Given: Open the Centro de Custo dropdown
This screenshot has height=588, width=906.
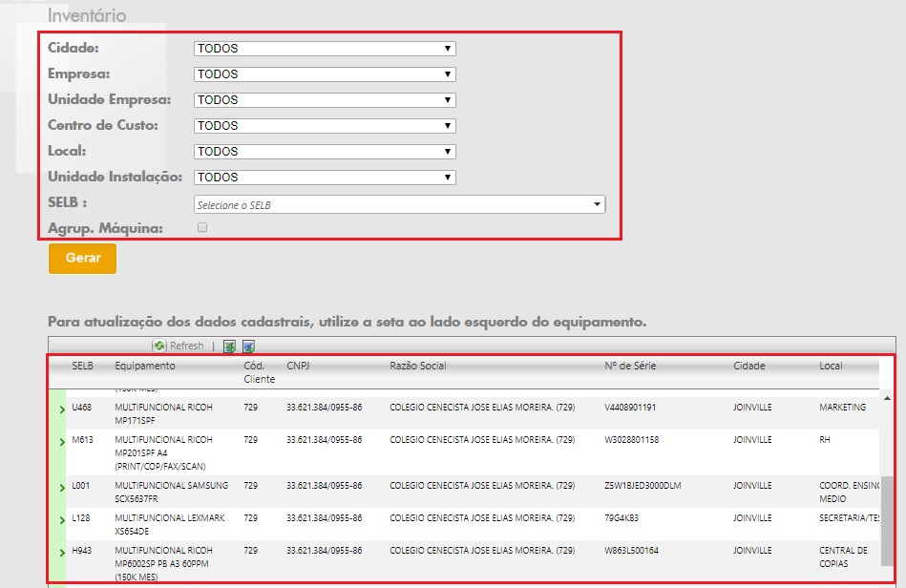Looking at the screenshot, I should point(325,126).
